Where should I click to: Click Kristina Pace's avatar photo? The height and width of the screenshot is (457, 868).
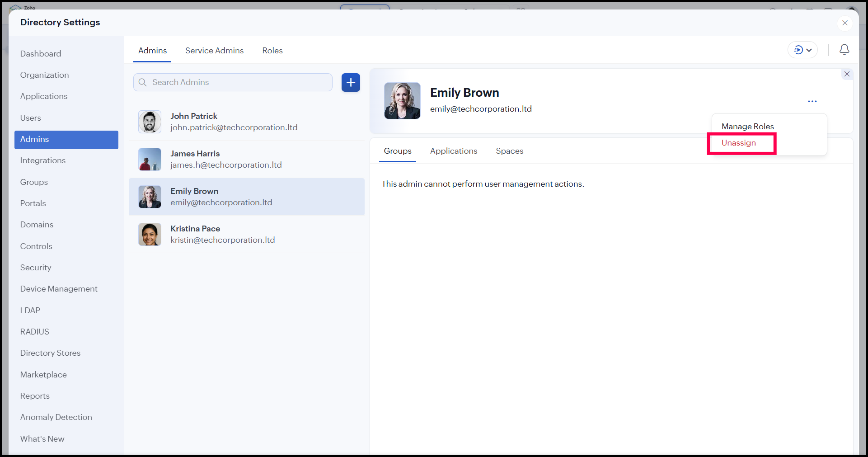(x=150, y=234)
